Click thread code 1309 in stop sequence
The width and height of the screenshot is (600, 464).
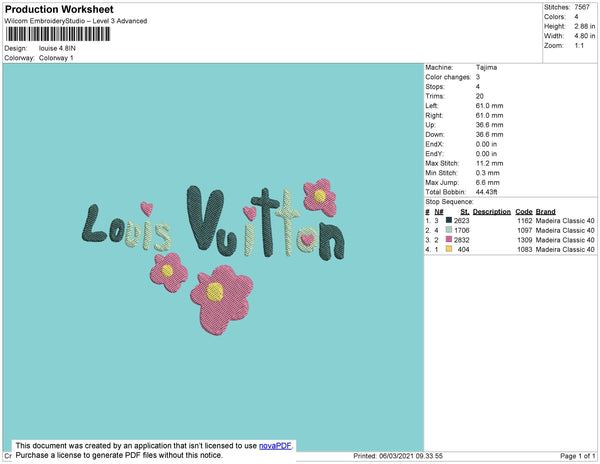click(x=525, y=240)
